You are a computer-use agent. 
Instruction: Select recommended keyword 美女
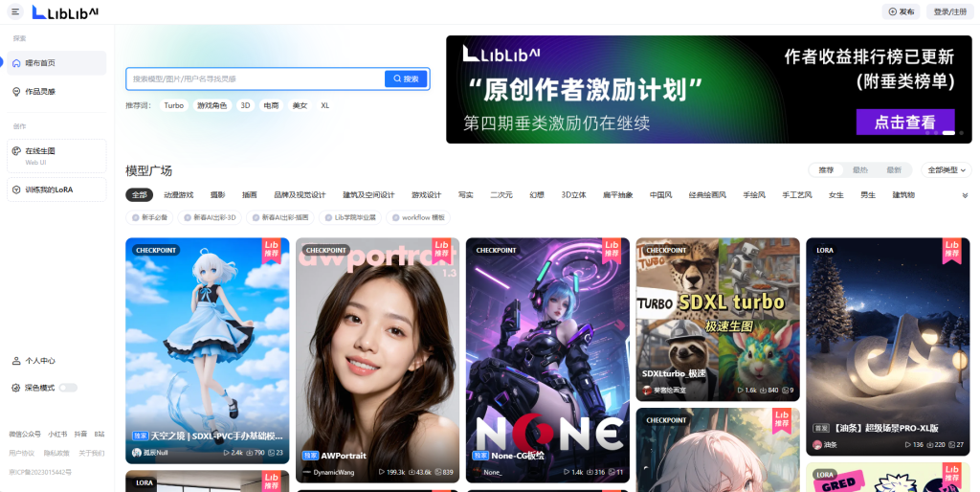pyautogui.click(x=300, y=105)
